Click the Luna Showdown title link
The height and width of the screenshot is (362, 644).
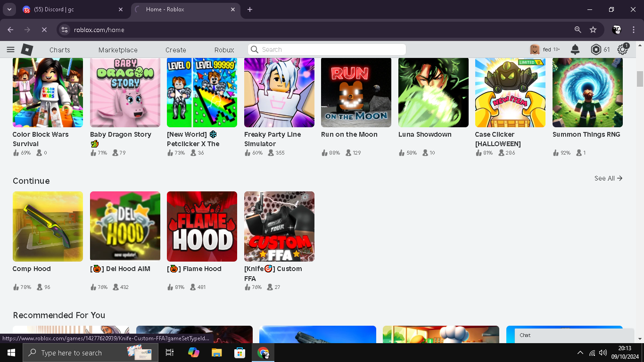pyautogui.click(x=425, y=134)
